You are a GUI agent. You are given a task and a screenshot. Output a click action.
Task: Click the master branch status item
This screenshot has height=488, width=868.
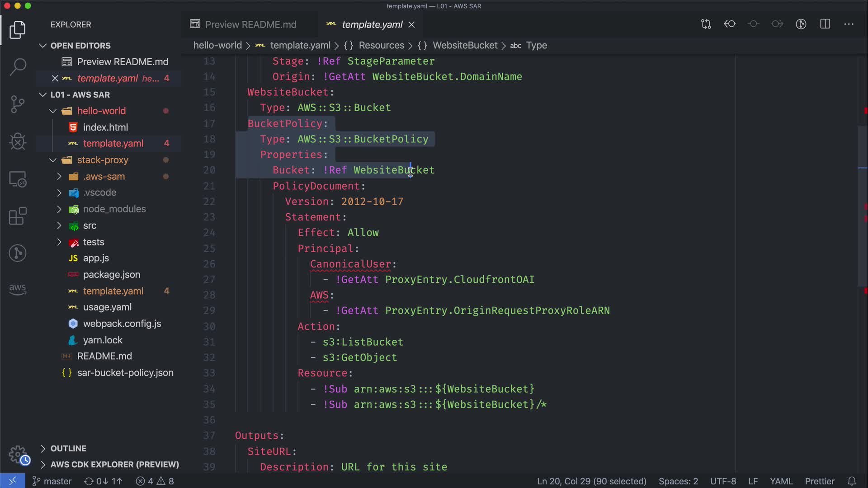click(x=52, y=481)
